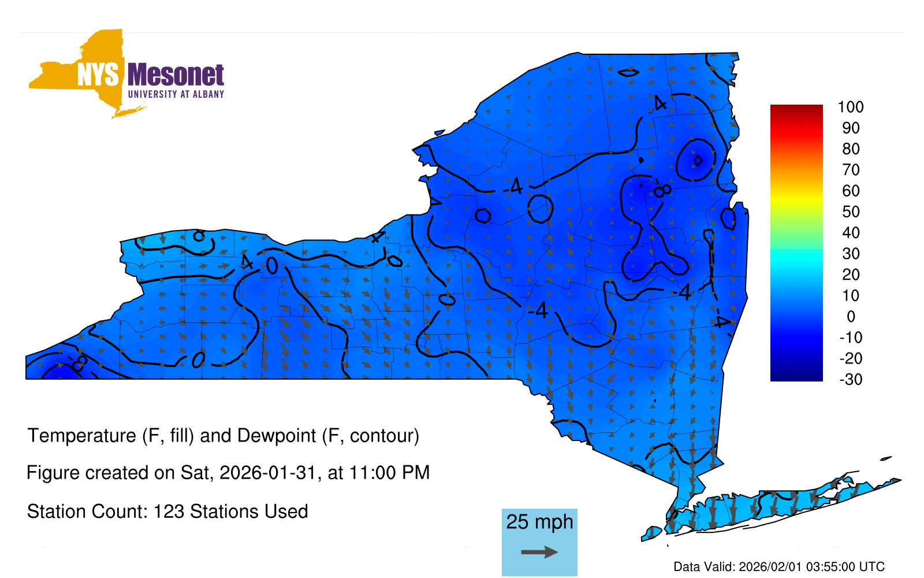Click the Data Valid UTC timestamp
924x578 pixels.
(779, 566)
